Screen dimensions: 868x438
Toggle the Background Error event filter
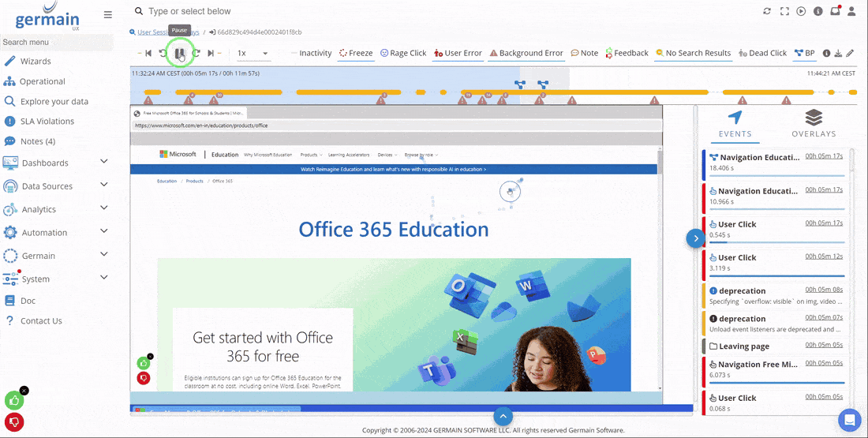click(x=526, y=53)
